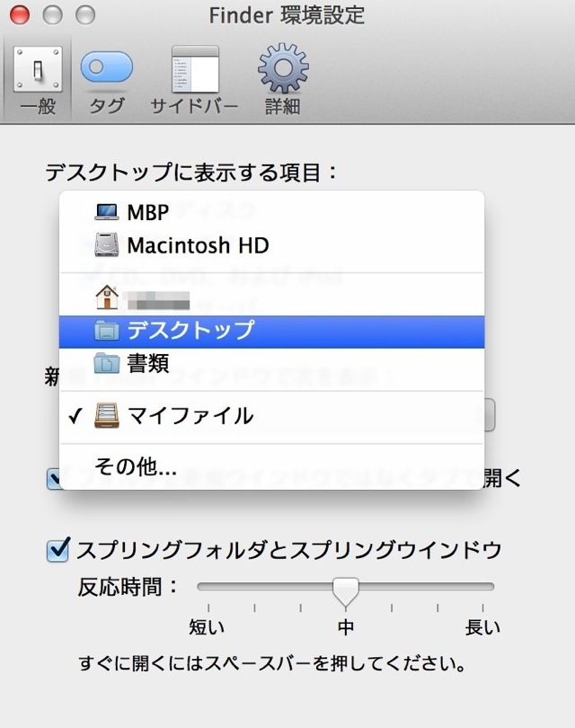Screen dimensions: 575x728
Task: Select デスクトップ in the popup menu
Action: click(x=271, y=331)
